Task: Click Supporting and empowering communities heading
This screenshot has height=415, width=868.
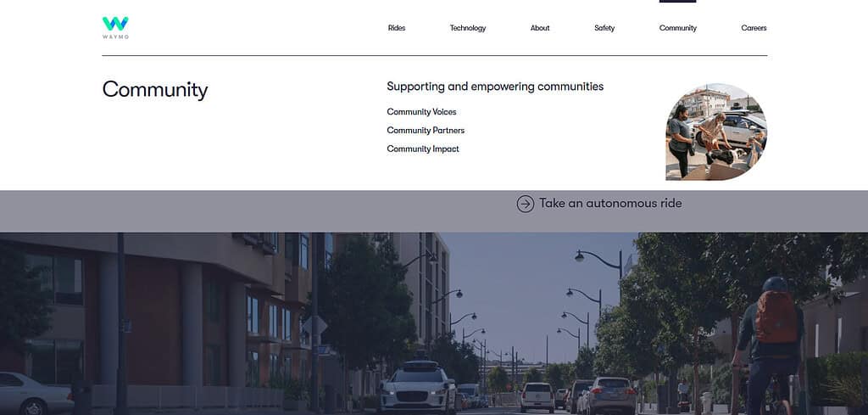Action: (495, 87)
